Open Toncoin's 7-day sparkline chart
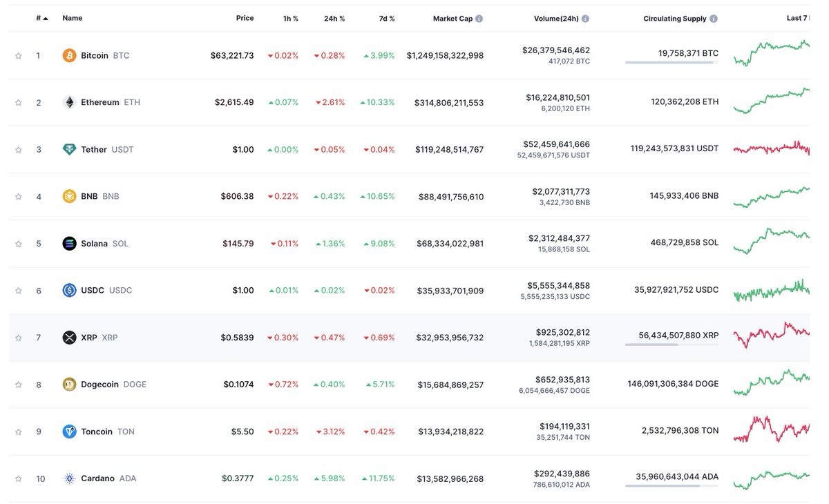 click(x=771, y=429)
